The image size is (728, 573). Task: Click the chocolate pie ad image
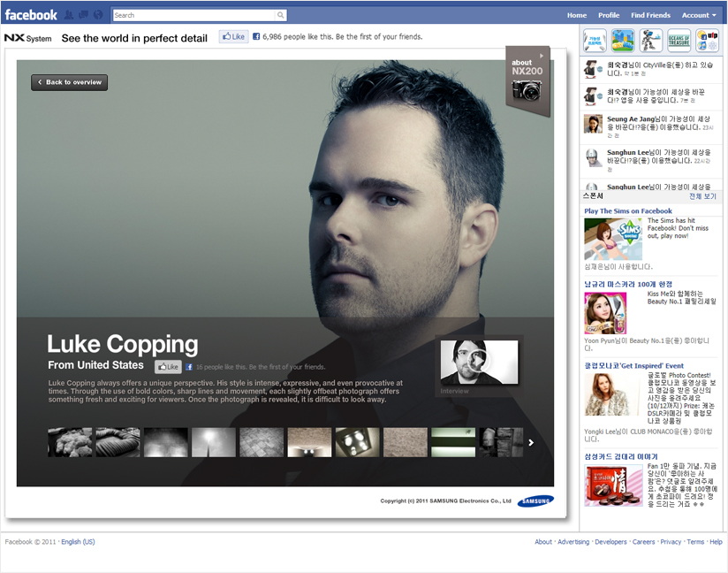[613, 485]
